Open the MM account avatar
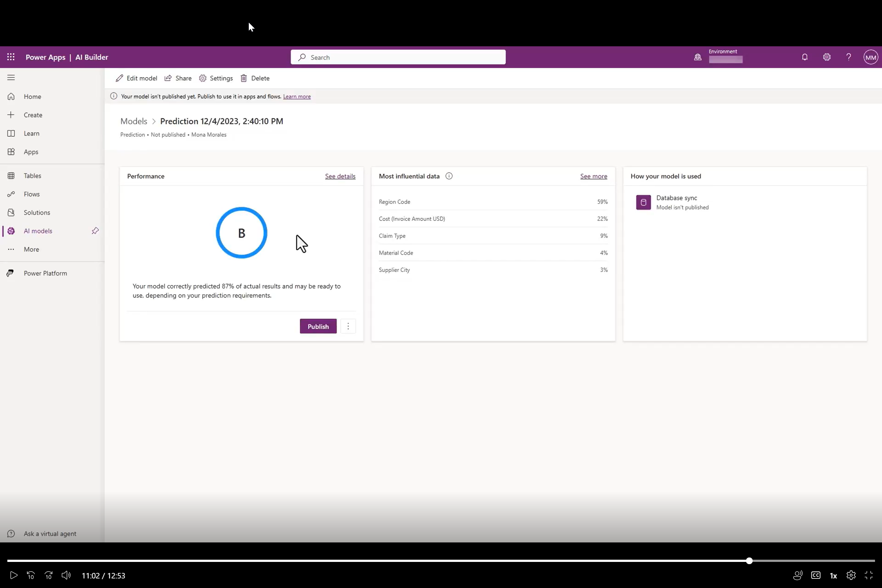Screen dimensions: 882x588 (x=870, y=57)
